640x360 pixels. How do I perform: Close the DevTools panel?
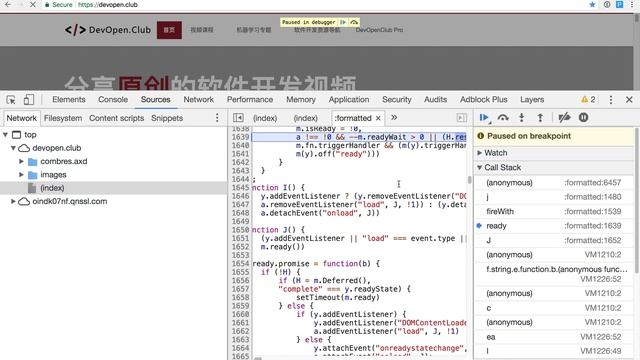click(x=629, y=100)
